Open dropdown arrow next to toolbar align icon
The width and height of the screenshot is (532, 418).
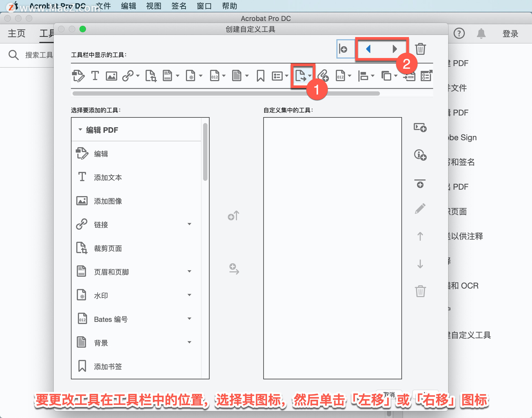click(x=373, y=76)
